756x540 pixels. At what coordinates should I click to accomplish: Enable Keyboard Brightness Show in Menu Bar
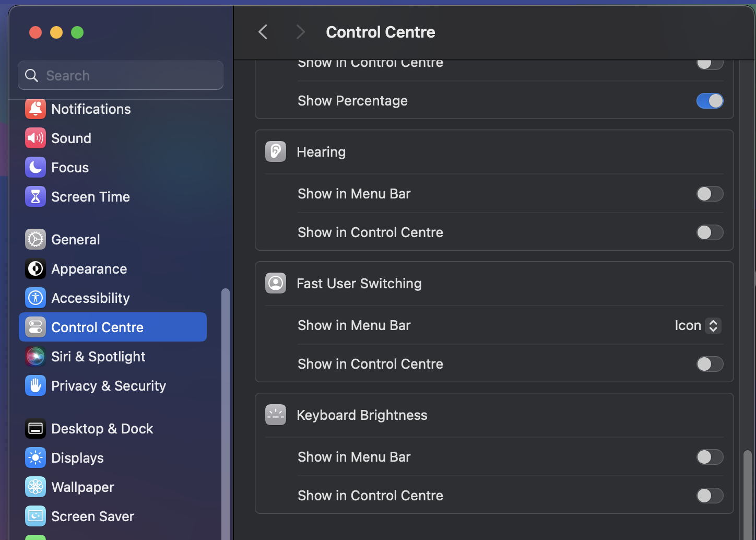[x=710, y=457]
